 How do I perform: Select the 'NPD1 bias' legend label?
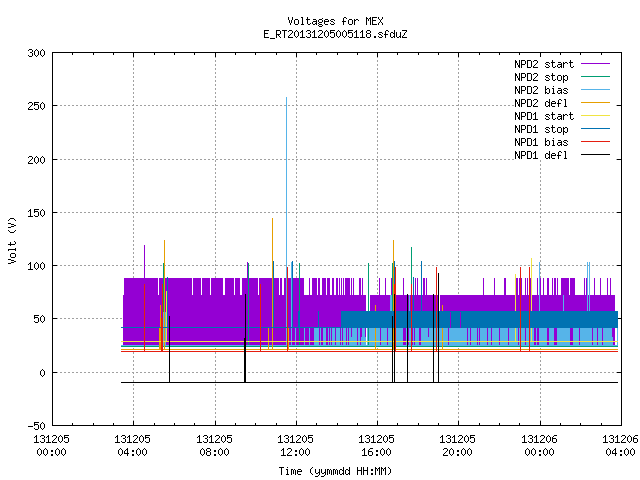pos(541,142)
